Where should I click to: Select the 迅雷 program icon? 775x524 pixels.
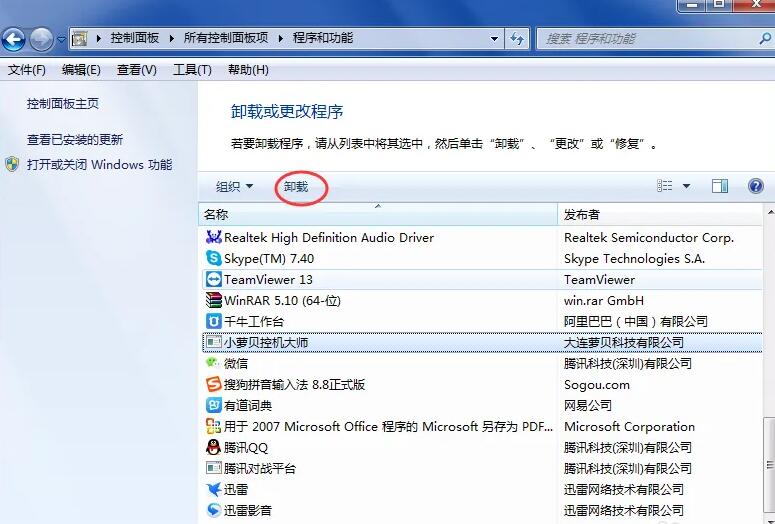[x=213, y=489]
